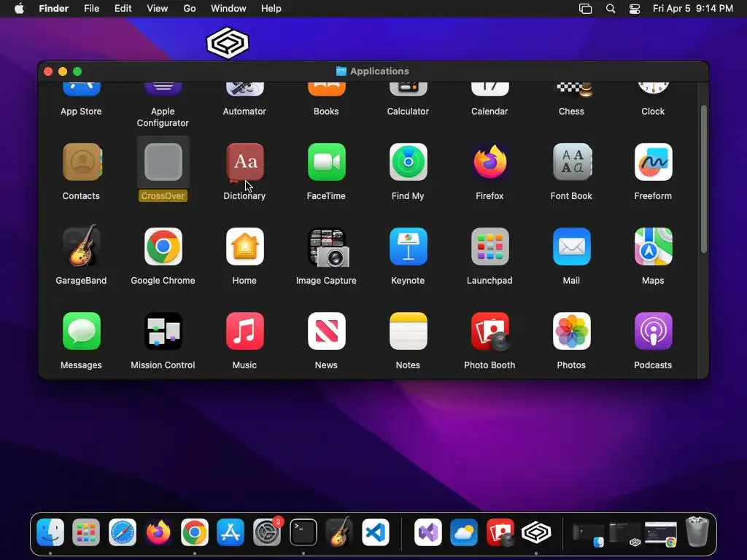Open the Finder menu

coord(54,9)
